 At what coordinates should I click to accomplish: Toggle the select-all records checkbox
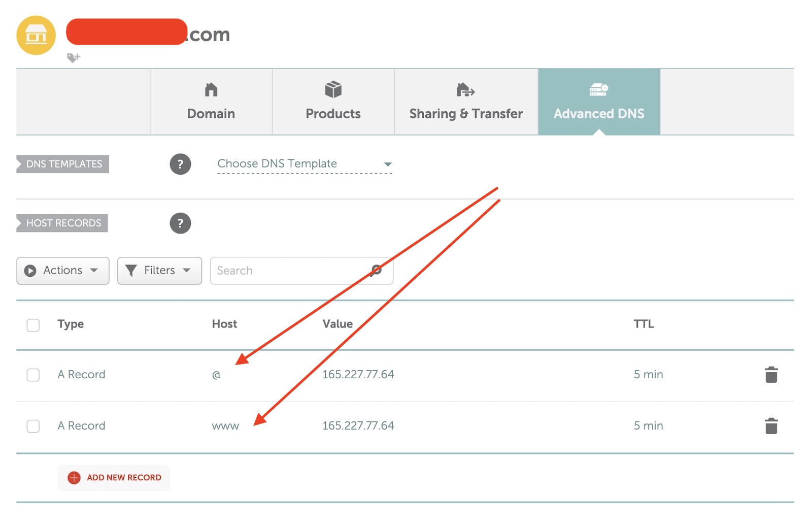(x=33, y=325)
